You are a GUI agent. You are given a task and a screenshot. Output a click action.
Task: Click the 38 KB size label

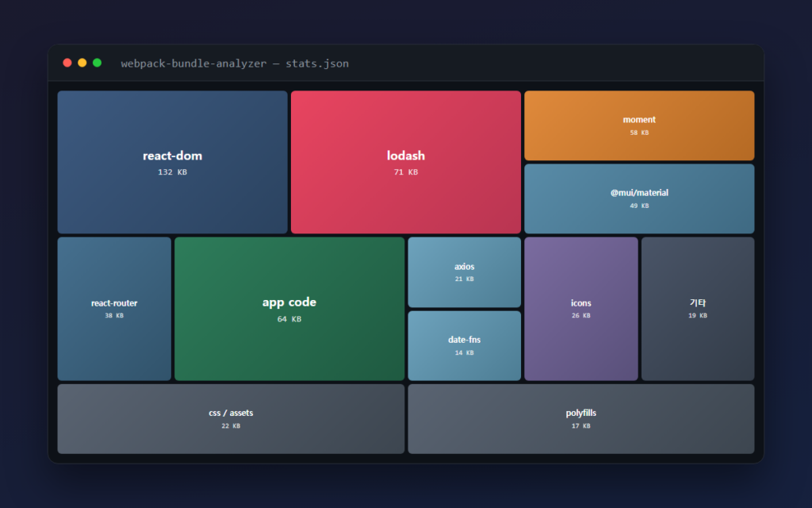pos(114,316)
